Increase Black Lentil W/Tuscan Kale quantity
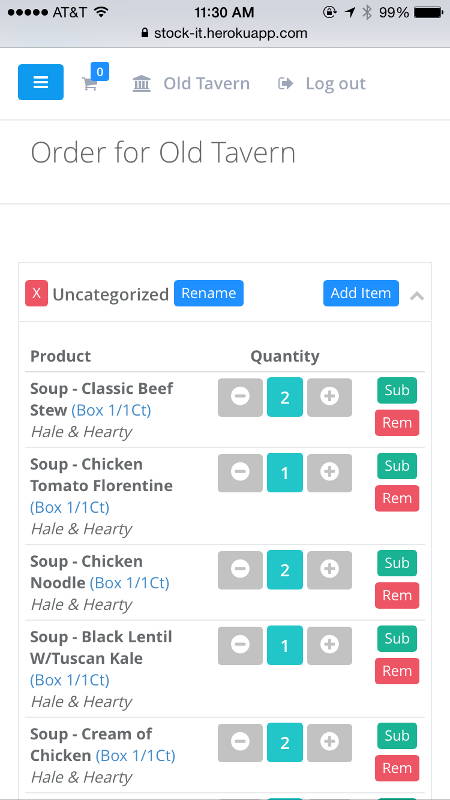450x800 pixels. (x=330, y=645)
